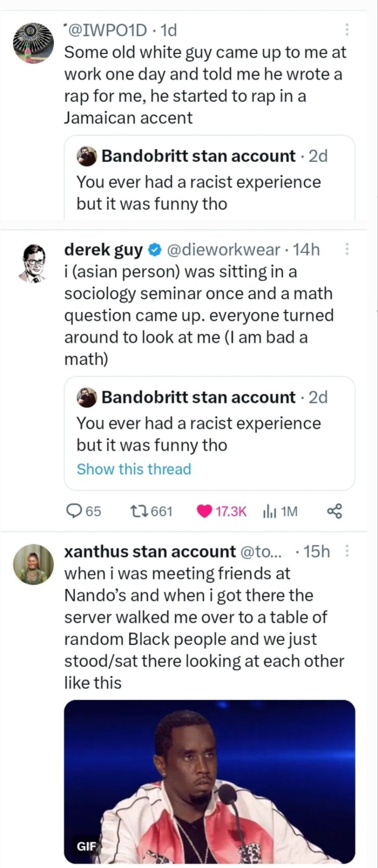The image size is (378, 868).
Task: Play the GIF in the Nando's tweet
Action: [209, 781]
